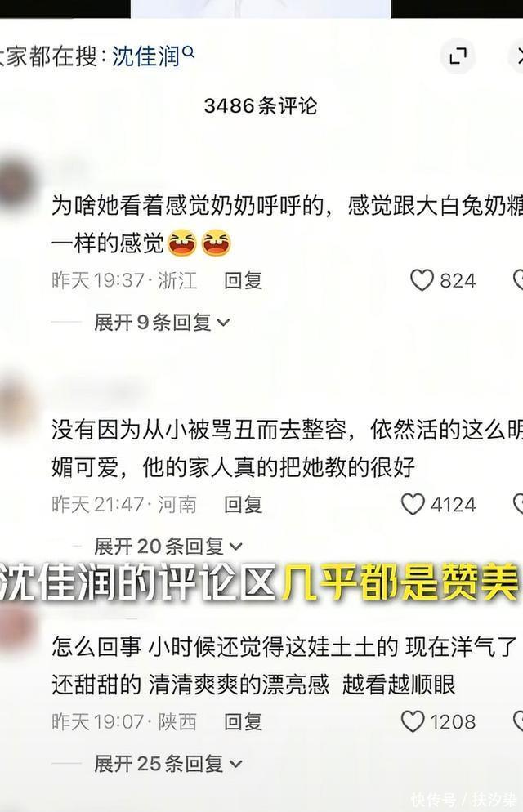Reply to the 河南 comment via 回复
The height and width of the screenshot is (812, 523).
tap(244, 504)
